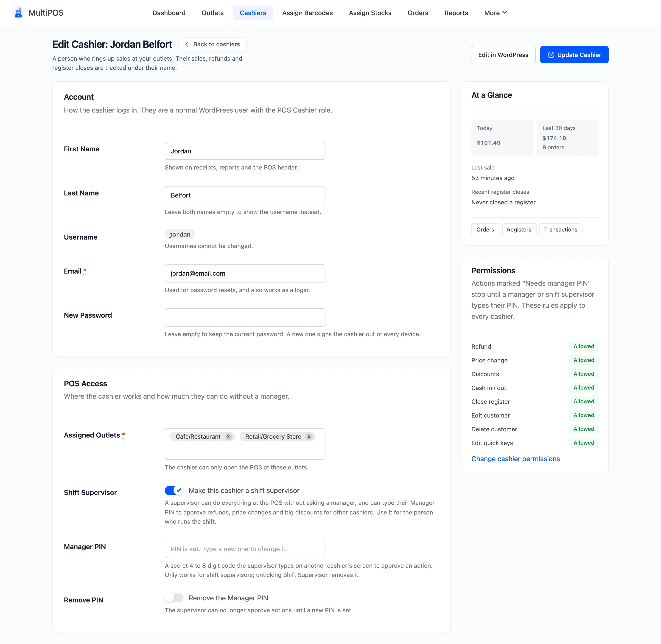Open the Reports tab
This screenshot has width=661, height=644.
(x=456, y=13)
